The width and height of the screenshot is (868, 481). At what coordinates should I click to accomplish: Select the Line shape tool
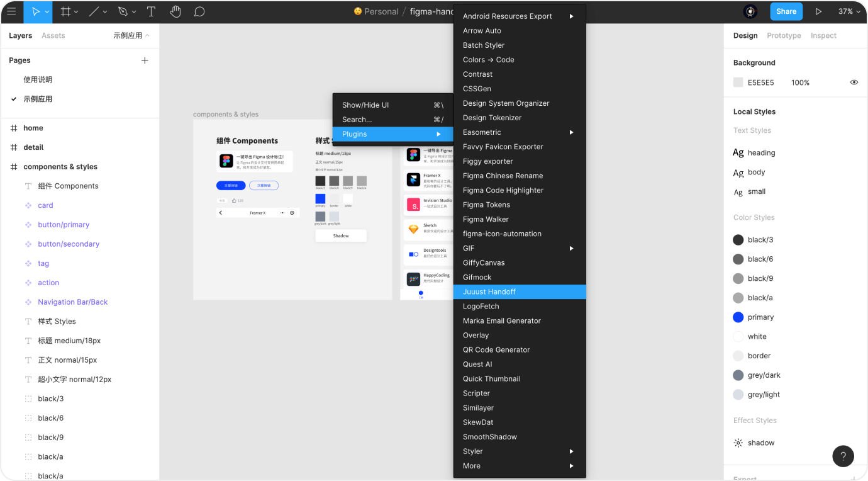click(x=93, y=11)
